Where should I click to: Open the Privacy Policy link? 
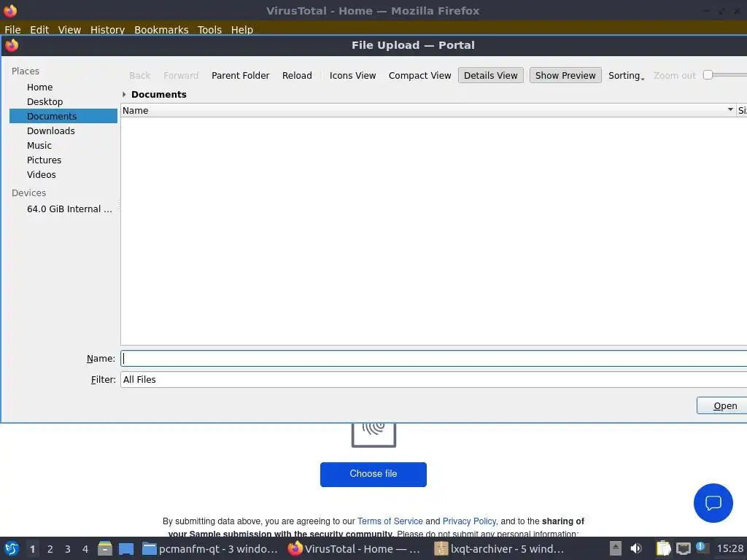tap(469, 521)
